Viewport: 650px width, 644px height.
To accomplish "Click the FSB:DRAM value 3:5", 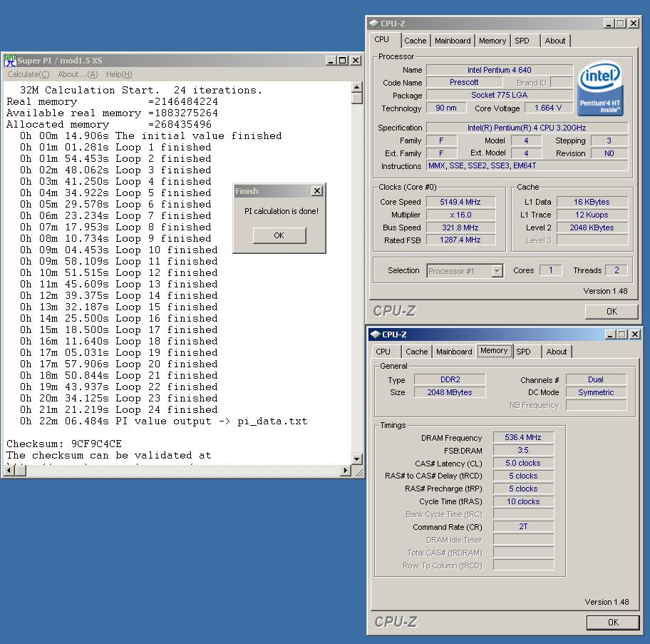I will 524,450.
